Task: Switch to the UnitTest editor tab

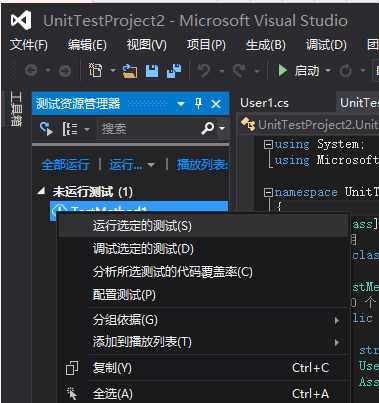Action: pos(358,103)
